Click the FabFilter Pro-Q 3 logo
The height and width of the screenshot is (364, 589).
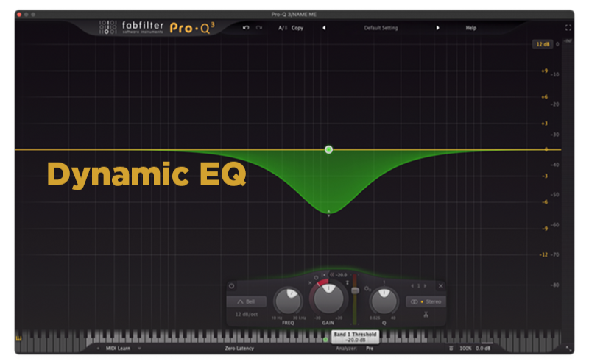(x=157, y=27)
